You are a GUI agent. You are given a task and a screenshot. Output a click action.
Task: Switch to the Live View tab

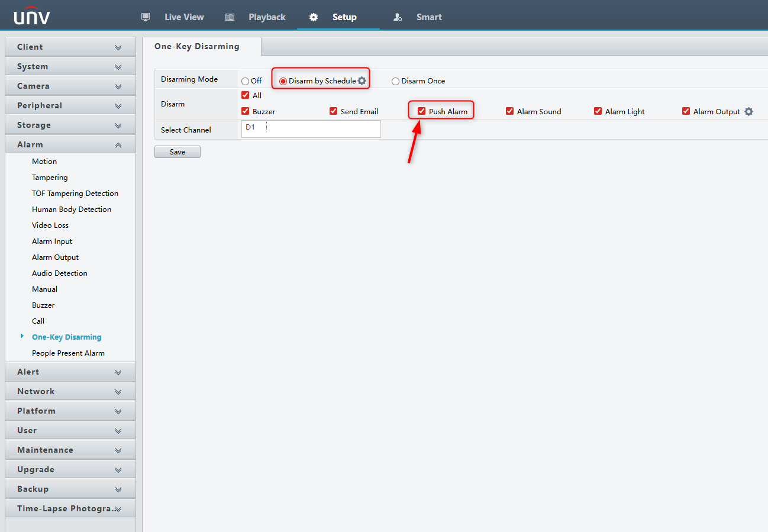coord(184,17)
